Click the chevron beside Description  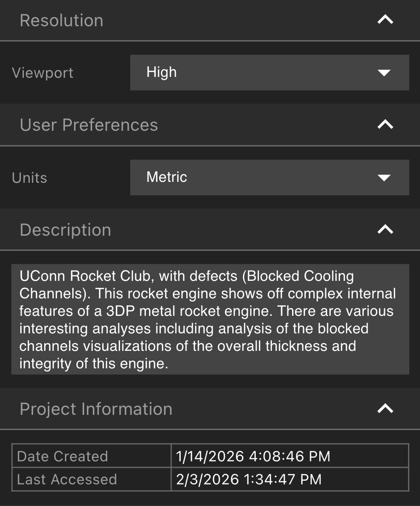coord(385,229)
